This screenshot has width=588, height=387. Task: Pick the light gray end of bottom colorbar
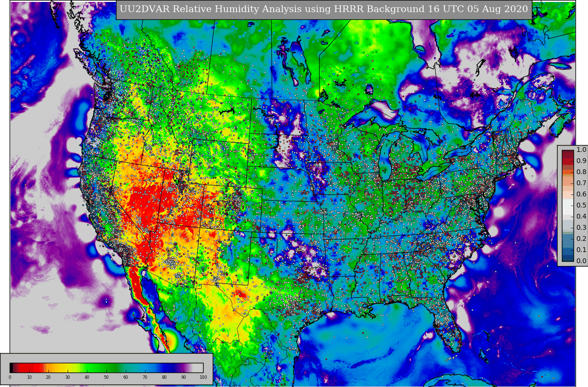(198, 368)
